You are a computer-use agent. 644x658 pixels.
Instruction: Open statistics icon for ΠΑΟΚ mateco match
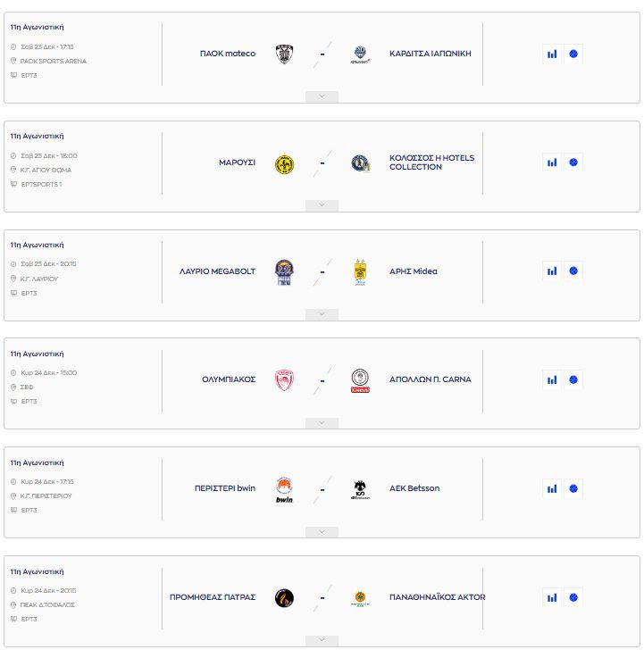(x=552, y=54)
